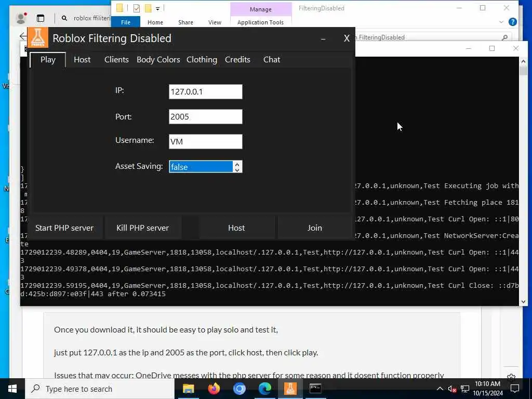Open Share ribbon tab in File Explorer
Viewport: 532px width, 399px height.
coord(185,22)
